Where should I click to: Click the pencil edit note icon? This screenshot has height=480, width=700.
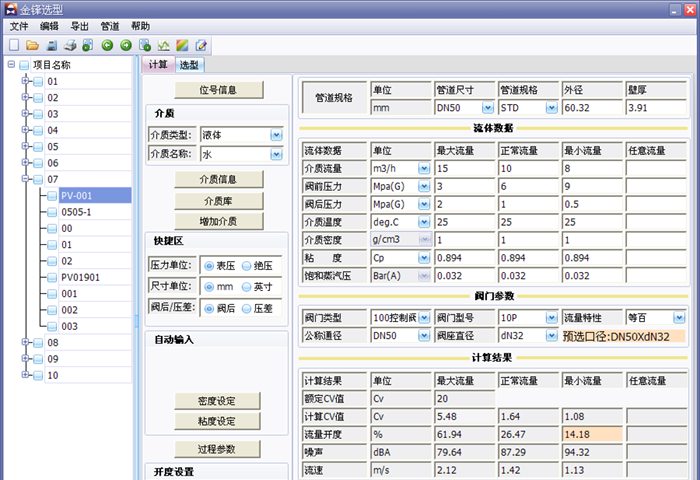[201, 45]
